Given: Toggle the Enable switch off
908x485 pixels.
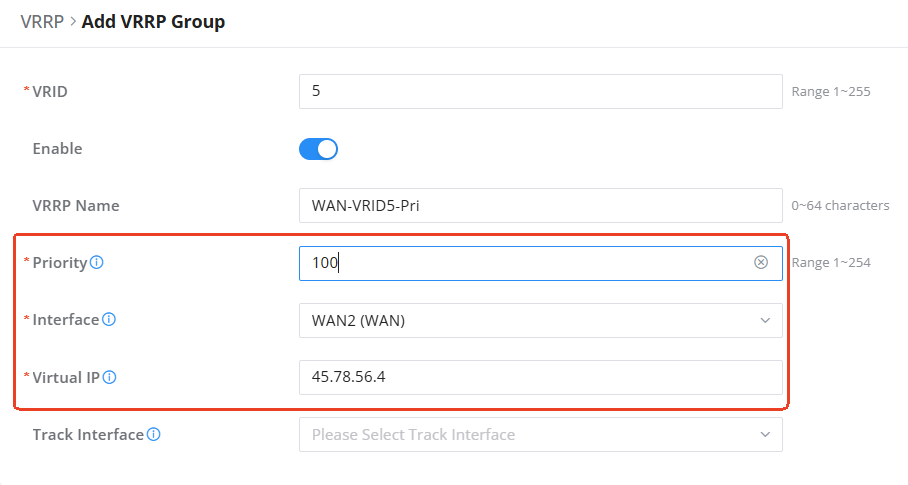Looking at the screenshot, I should (318, 149).
